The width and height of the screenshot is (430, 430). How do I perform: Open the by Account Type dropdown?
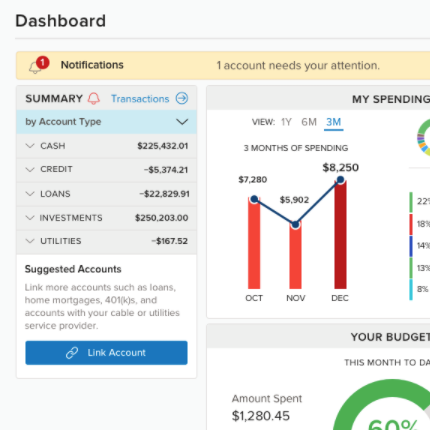(106, 122)
